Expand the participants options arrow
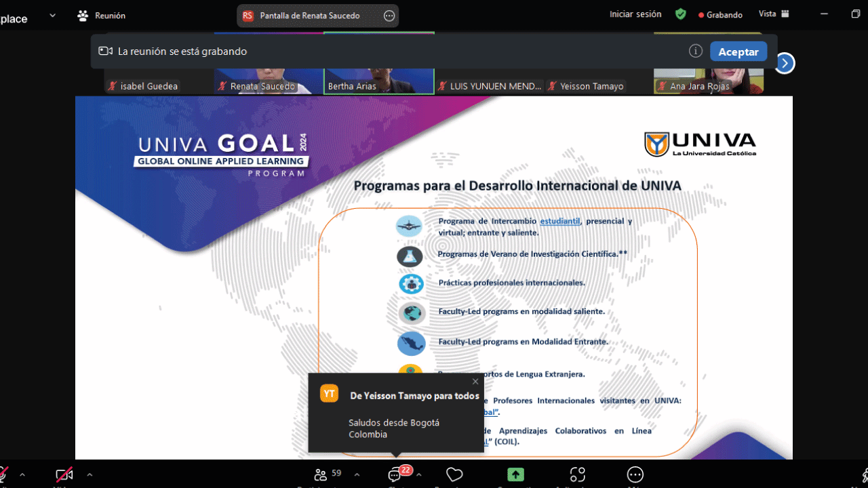Screen dimensions: 868x488 [x=357, y=474]
